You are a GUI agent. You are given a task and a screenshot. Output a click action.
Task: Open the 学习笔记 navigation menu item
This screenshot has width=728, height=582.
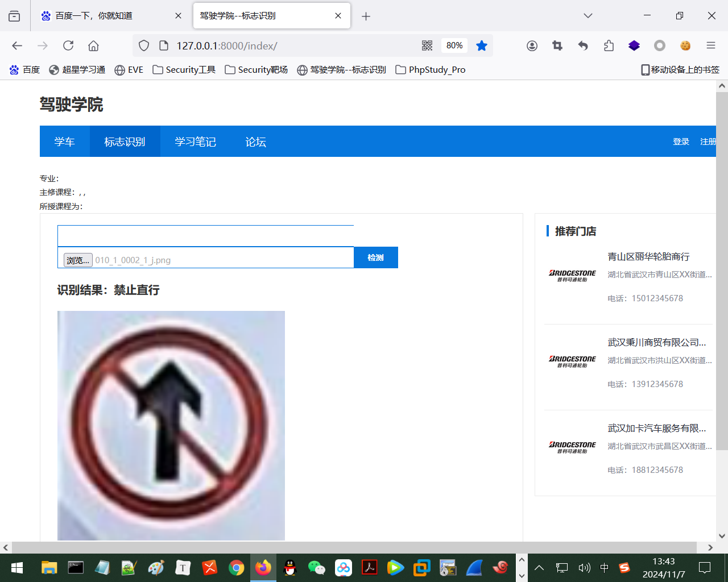[x=195, y=142]
